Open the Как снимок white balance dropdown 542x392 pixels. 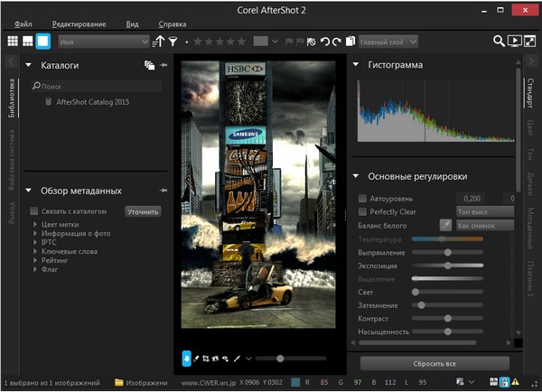(484, 225)
